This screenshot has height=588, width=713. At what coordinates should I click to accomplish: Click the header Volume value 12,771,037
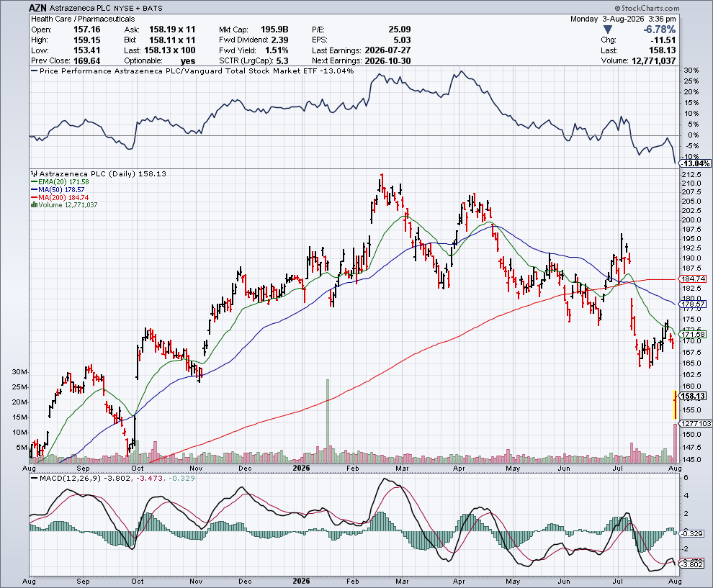[x=654, y=61]
